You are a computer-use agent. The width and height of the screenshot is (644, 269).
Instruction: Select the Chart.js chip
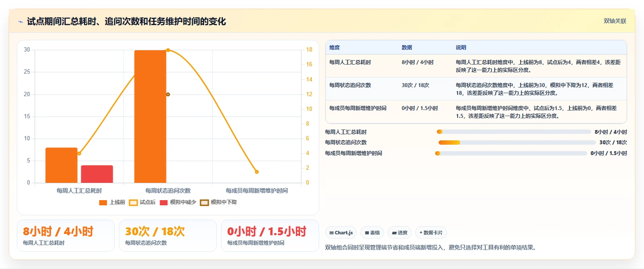(x=341, y=233)
